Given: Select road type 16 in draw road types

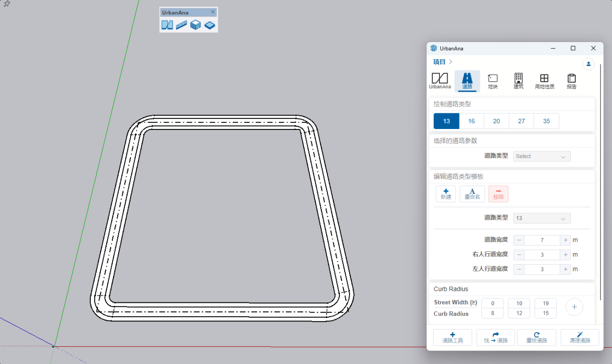Looking at the screenshot, I should pos(471,121).
